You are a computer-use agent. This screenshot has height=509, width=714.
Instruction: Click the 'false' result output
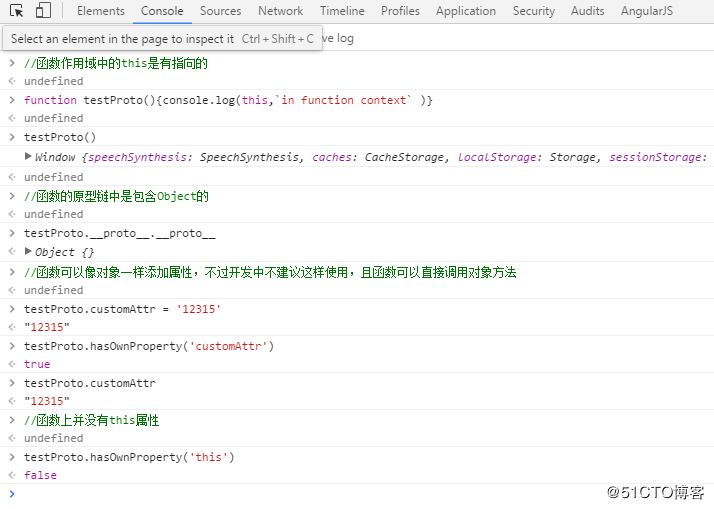40,475
